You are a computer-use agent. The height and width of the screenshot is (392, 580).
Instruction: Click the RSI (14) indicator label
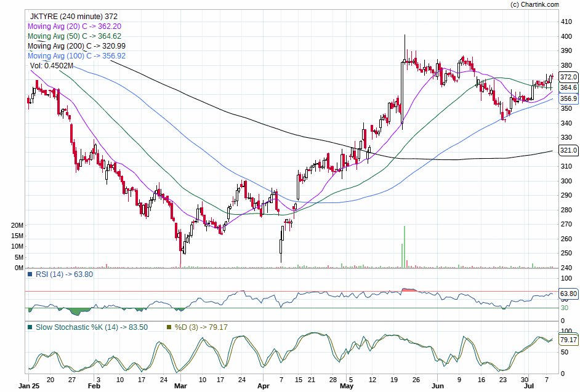(x=64, y=274)
